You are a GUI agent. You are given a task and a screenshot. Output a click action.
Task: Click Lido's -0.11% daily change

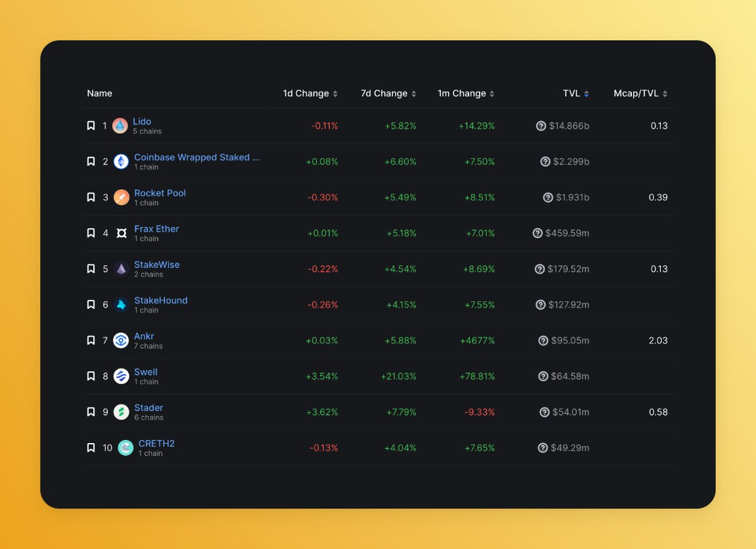pyautogui.click(x=324, y=126)
